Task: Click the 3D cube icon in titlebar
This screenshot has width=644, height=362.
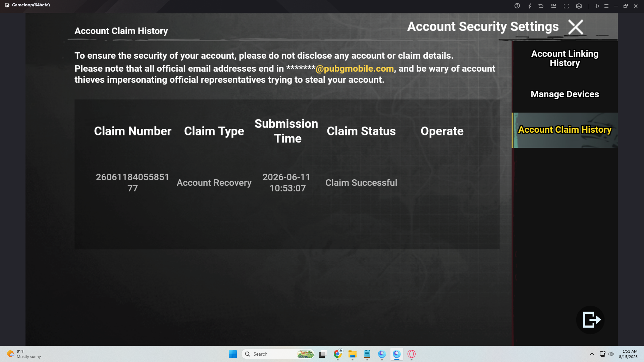Action: pos(579,6)
